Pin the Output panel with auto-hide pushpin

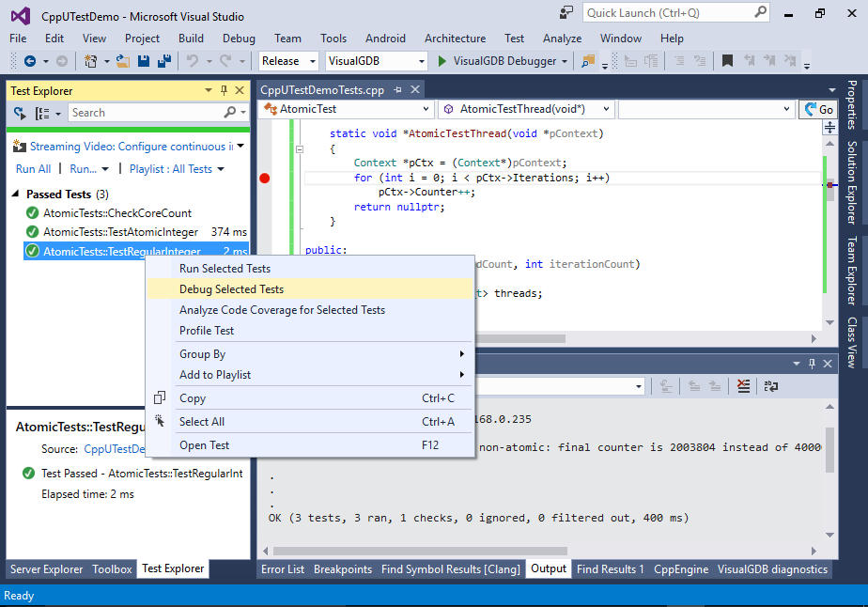coord(812,364)
